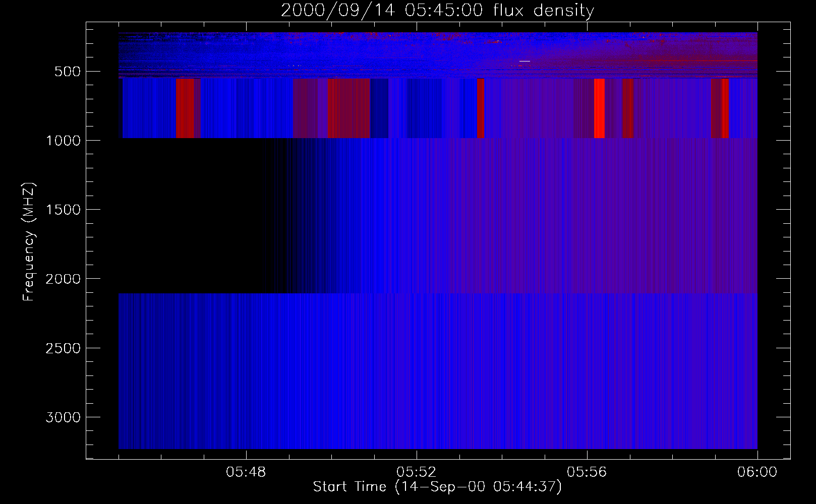Screen dimensions: 816x504
Task: Select the 05:56 time tick label
Action: click(587, 472)
